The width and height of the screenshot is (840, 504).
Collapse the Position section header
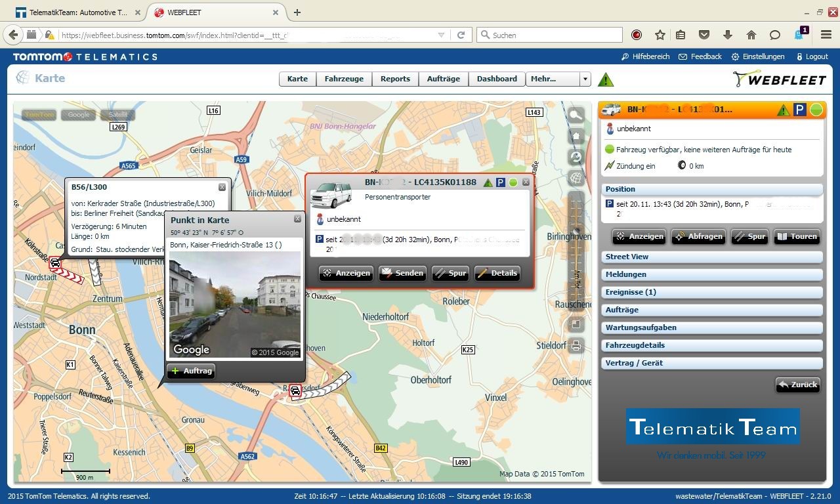click(712, 189)
